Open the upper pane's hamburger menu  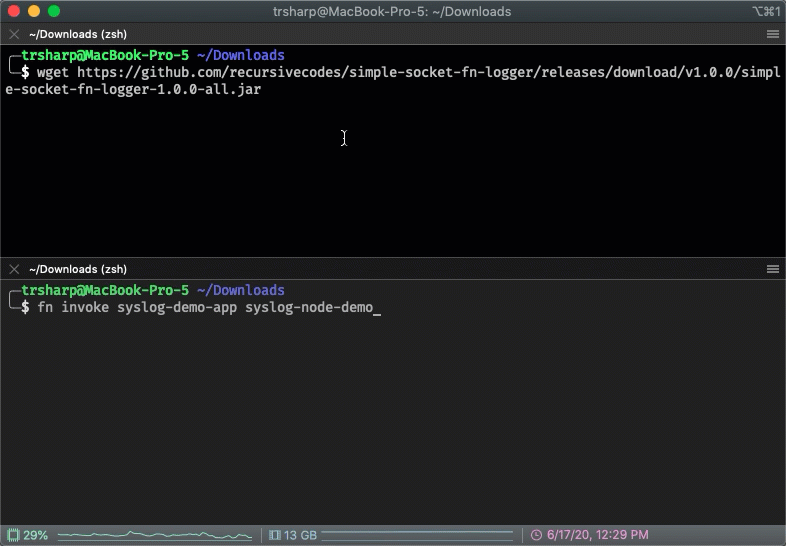coord(772,34)
